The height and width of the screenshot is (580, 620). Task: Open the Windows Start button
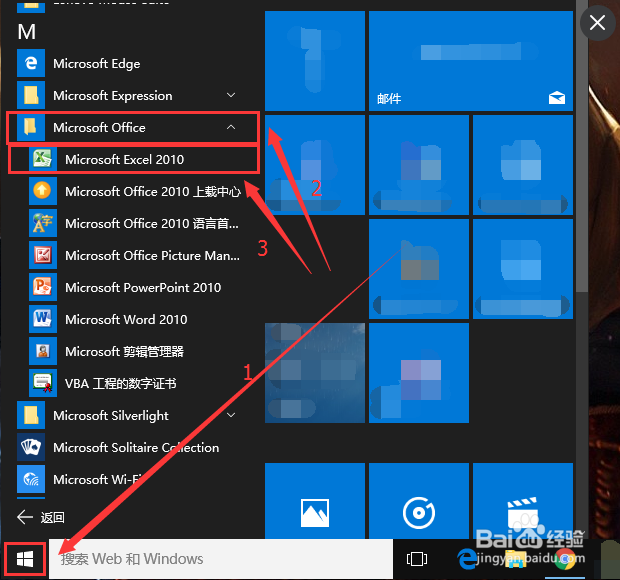pyautogui.click(x=25, y=559)
